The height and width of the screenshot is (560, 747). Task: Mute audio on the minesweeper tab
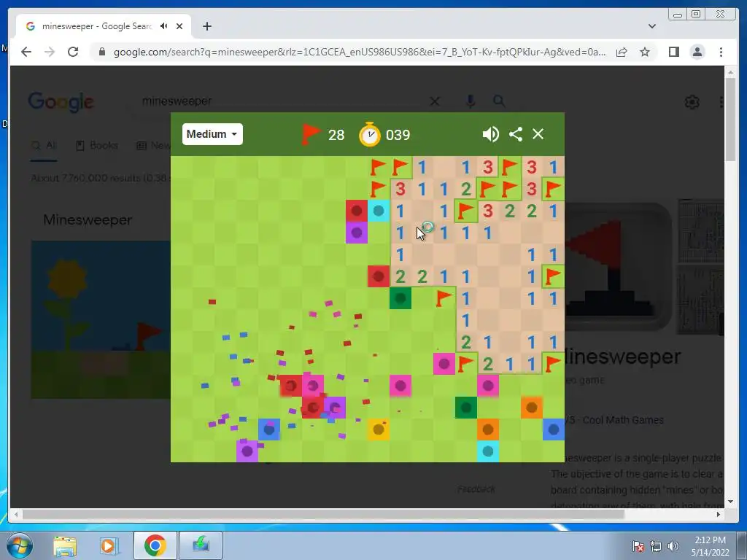click(x=164, y=26)
